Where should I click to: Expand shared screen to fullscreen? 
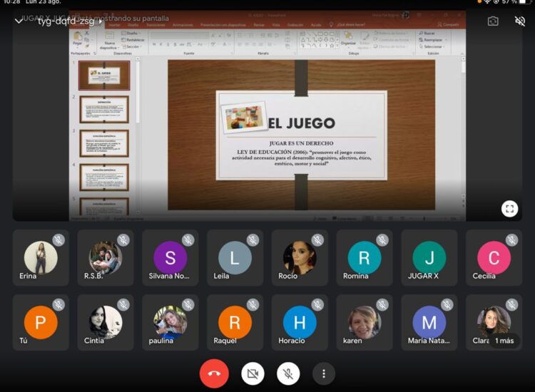[509, 209]
